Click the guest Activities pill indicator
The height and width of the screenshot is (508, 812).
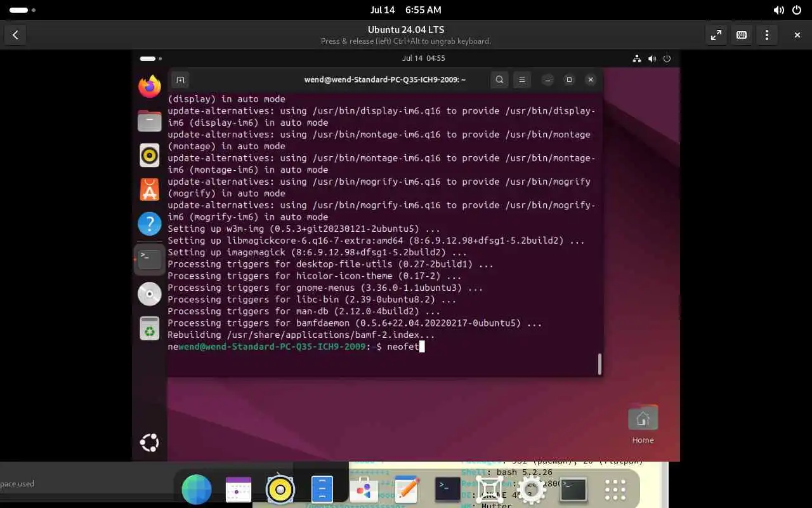[x=151, y=58]
